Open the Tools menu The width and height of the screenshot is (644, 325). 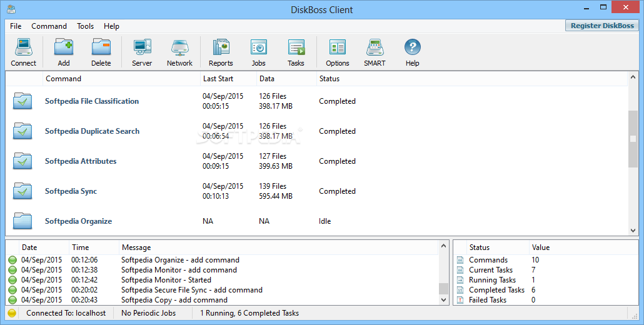[86, 26]
